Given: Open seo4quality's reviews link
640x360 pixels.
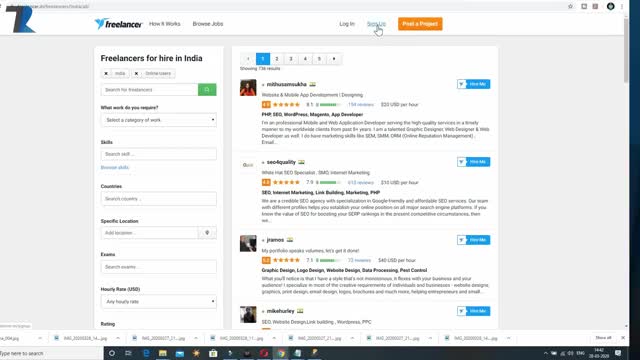Looking at the screenshot, I should 361,182.
